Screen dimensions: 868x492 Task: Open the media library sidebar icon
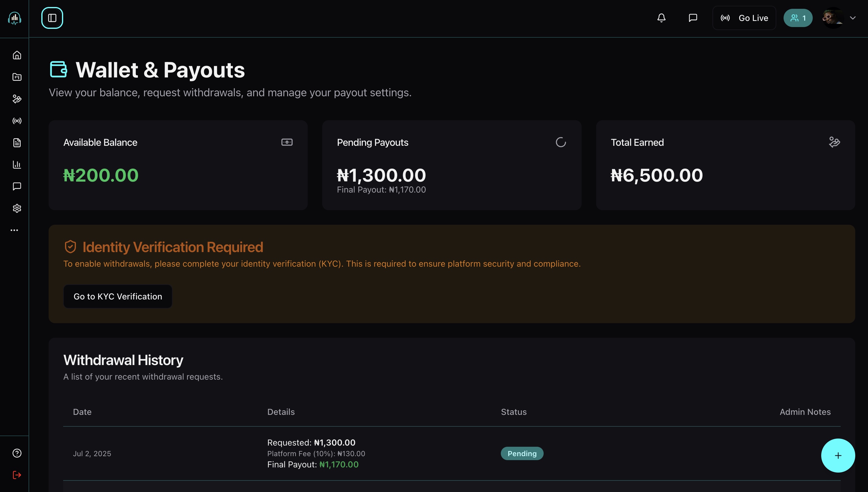tap(17, 77)
